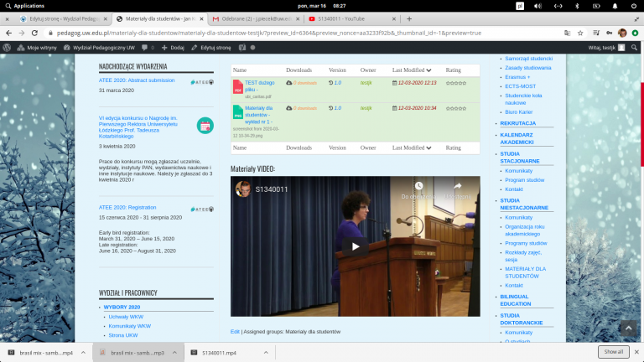Screen dimensions: 644x362
Task: Open the media control icon in Chrome toolbar
Action: [596, 33]
